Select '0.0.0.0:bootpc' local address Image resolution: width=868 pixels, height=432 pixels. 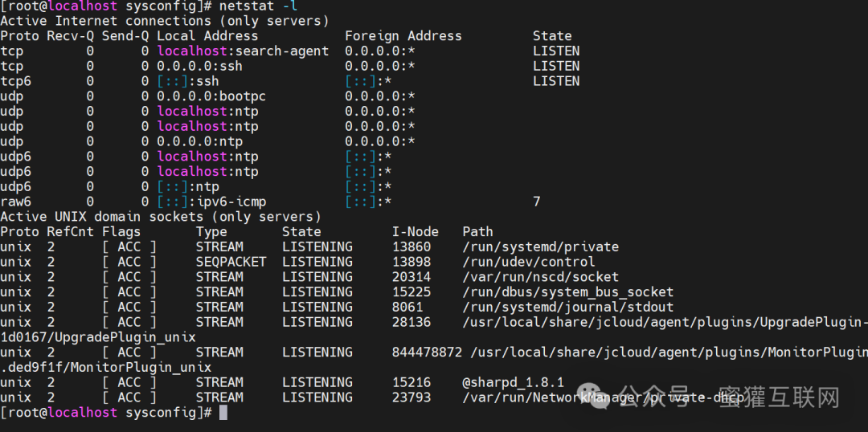coord(211,97)
